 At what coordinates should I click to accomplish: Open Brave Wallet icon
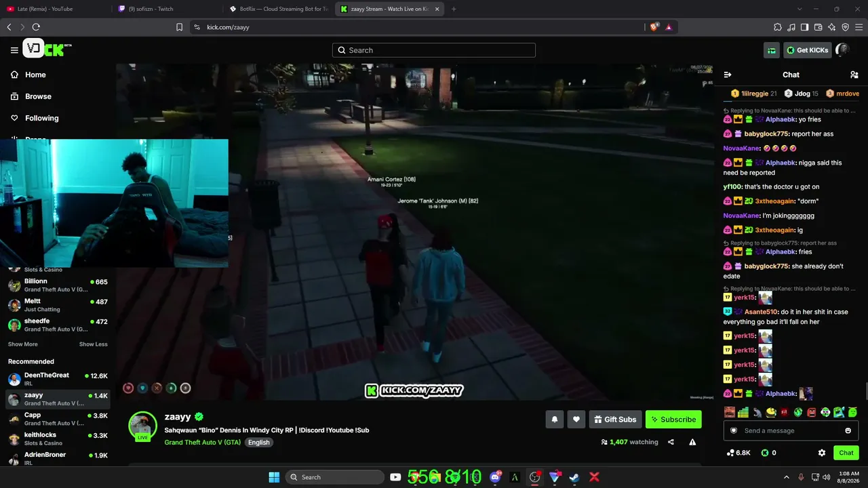(x=818, y=27)
